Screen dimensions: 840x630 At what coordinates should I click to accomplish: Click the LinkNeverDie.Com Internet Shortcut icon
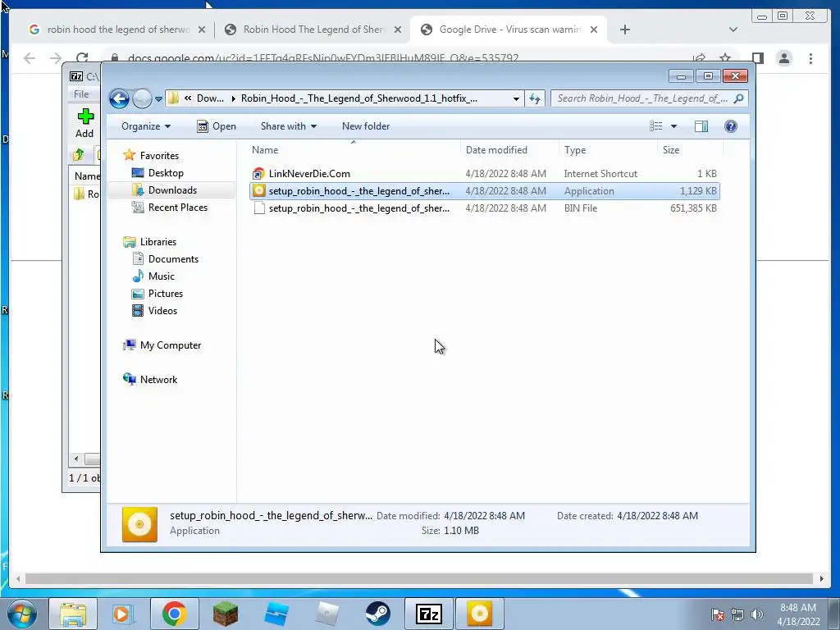coord(258,174)
